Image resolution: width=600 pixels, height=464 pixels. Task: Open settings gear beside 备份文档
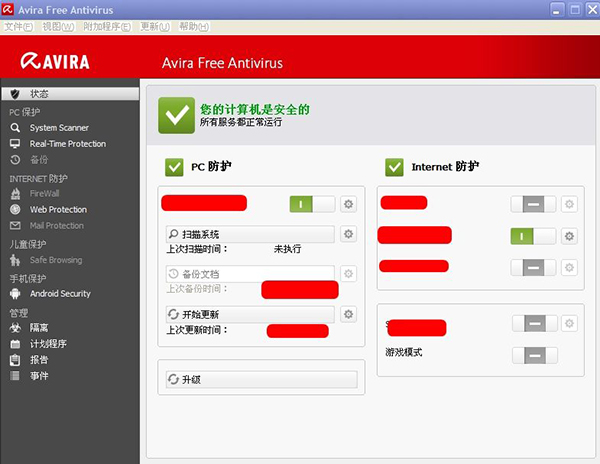(x=348, y=274)
